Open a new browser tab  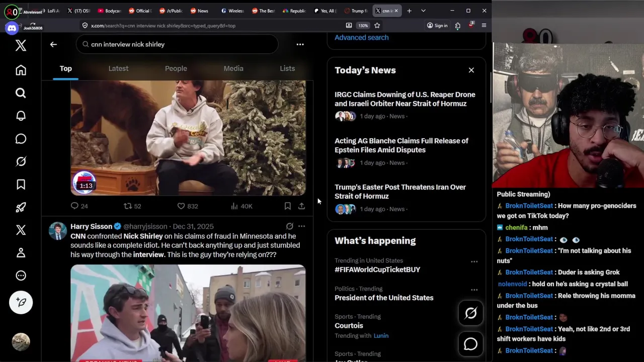[409, 11]
